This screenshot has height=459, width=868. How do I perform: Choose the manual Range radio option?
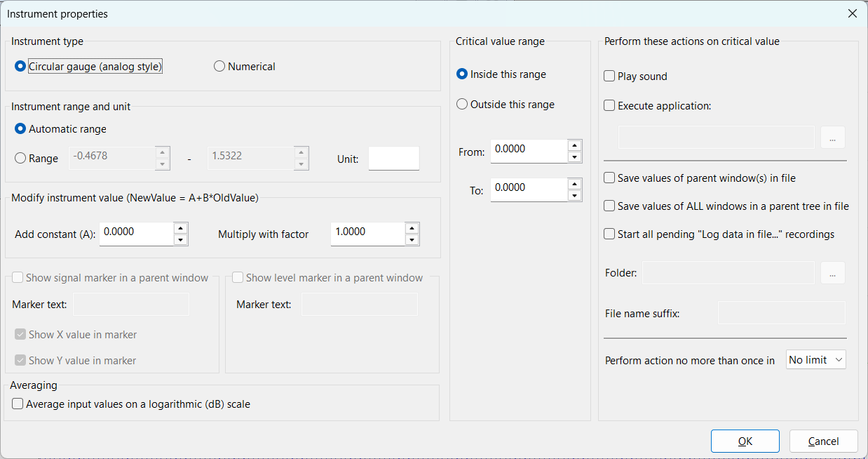click(x=20, y=159)
